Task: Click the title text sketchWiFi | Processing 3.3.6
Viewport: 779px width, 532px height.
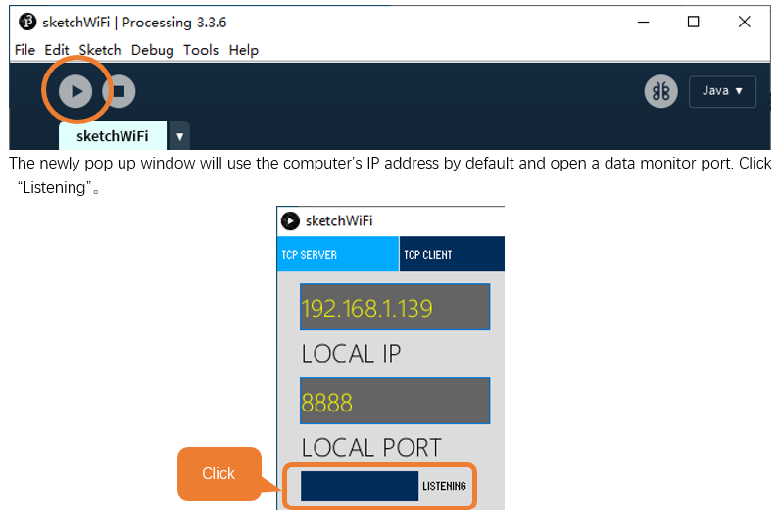Action: point(134,23)
